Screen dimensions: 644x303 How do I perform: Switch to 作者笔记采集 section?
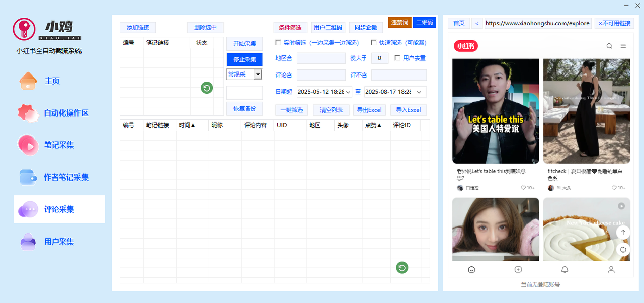pyautogui.click(x=66, y=177)
